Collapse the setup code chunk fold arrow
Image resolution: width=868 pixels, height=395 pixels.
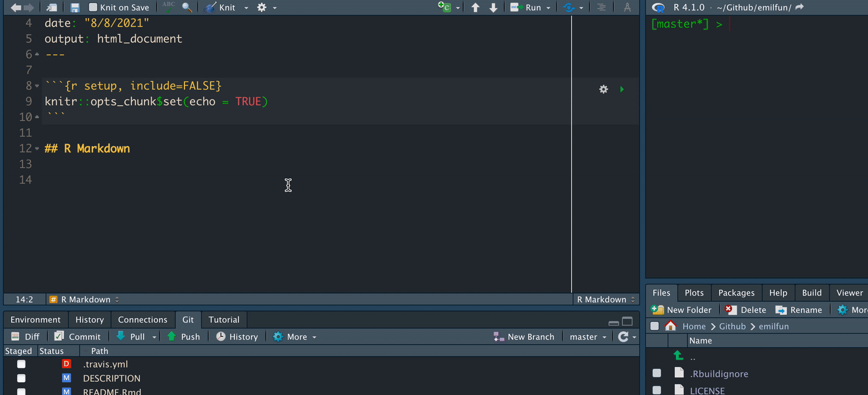click(x=37, y=86)
